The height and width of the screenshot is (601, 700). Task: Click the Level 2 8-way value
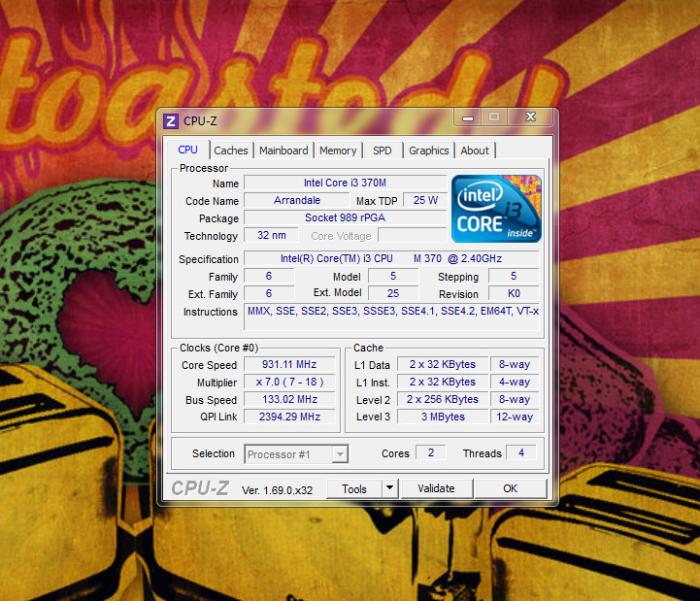point(515,399)
